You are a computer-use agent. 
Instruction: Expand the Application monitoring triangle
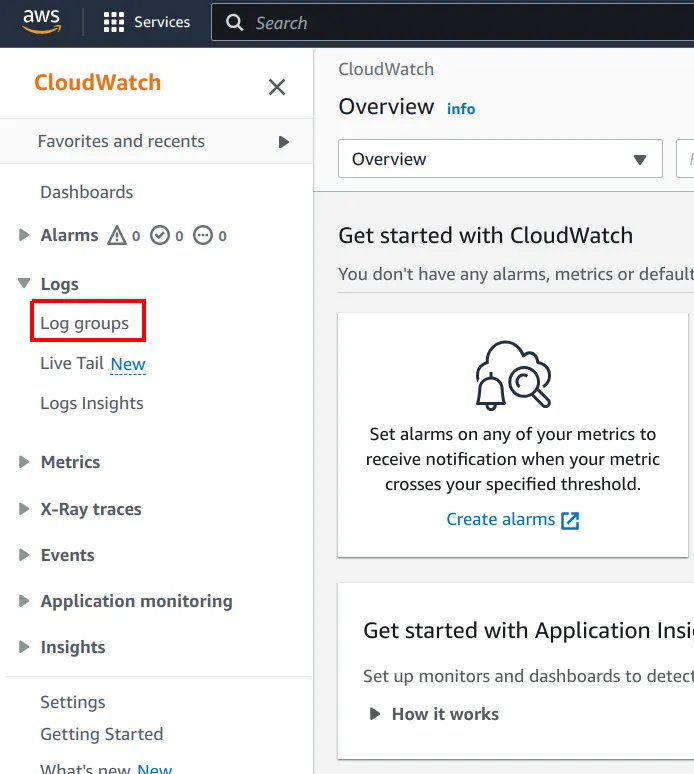click(23, 601)
